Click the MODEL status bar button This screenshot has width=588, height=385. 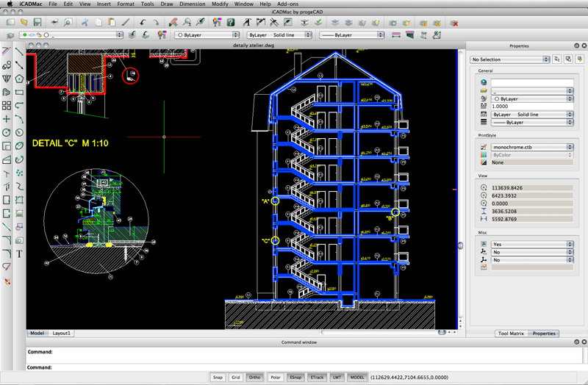tap(356, 377)
